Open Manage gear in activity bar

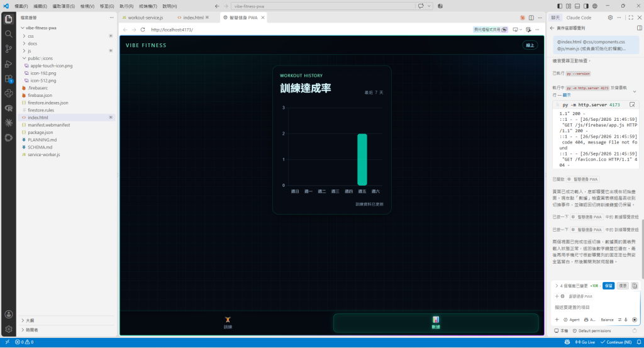click(8, 329)
